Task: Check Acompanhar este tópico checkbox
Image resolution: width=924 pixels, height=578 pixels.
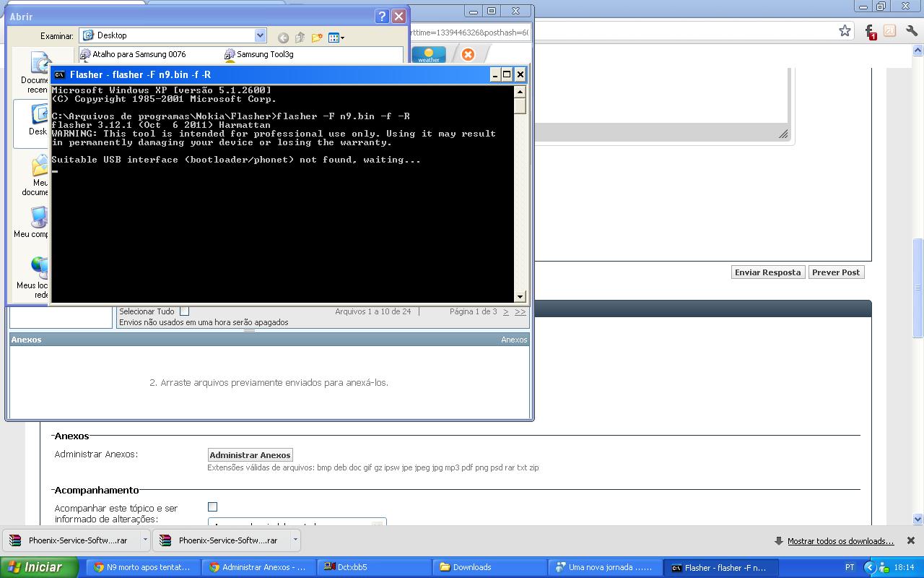Action: pyautogui.click(x=212, y=507)
